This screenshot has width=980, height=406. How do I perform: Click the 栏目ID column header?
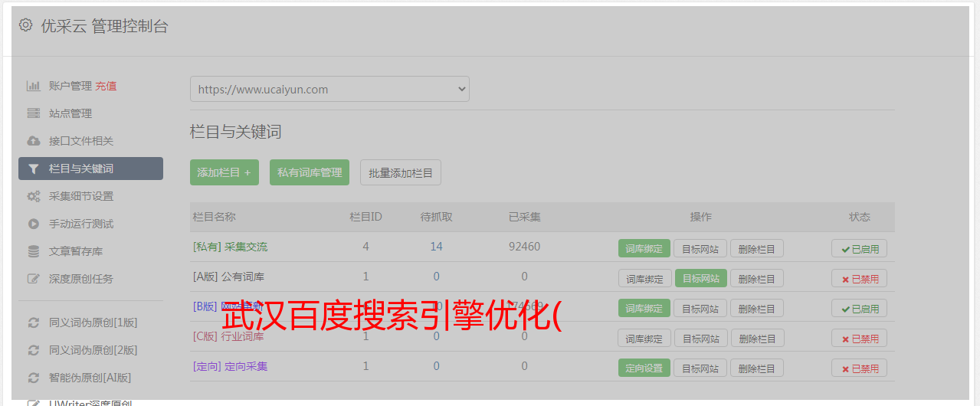(365, 217)
